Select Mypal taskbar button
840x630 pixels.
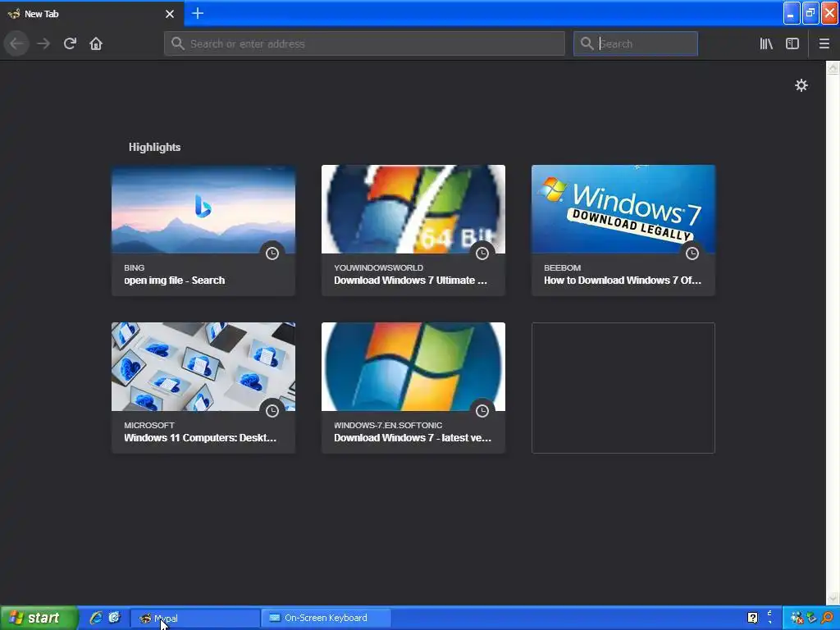coord(195,619)
